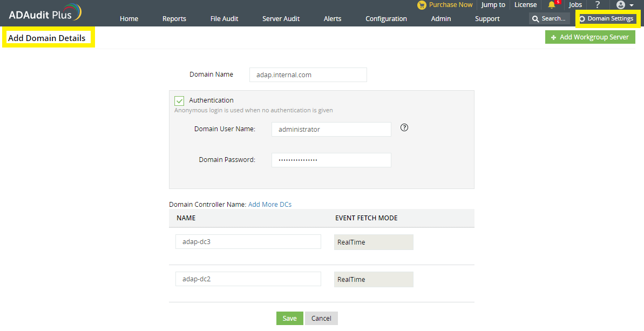Toggle the Authentication checkbox
The width and height of the screenshot is (644, 331).
[179, 100]
